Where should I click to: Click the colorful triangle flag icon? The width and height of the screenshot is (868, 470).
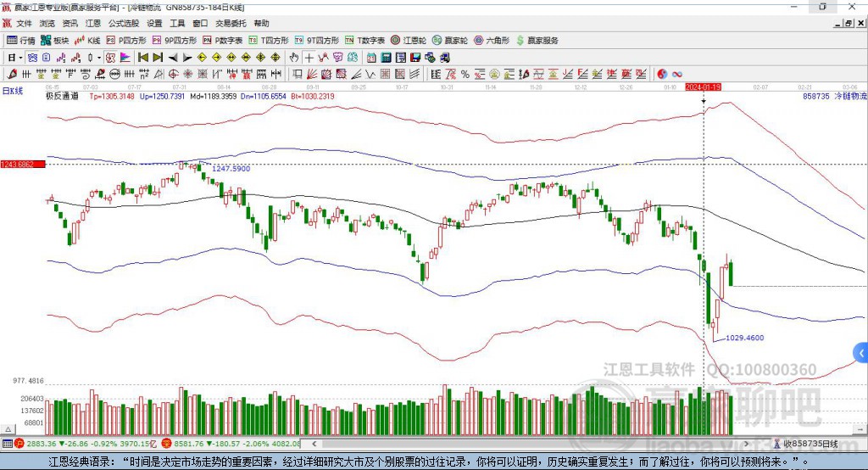point(125,58)
